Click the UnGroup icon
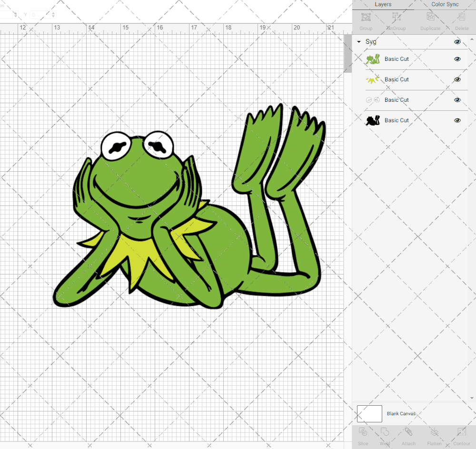The height and width of the screenshot is (449, 476). tap(396, 17)
